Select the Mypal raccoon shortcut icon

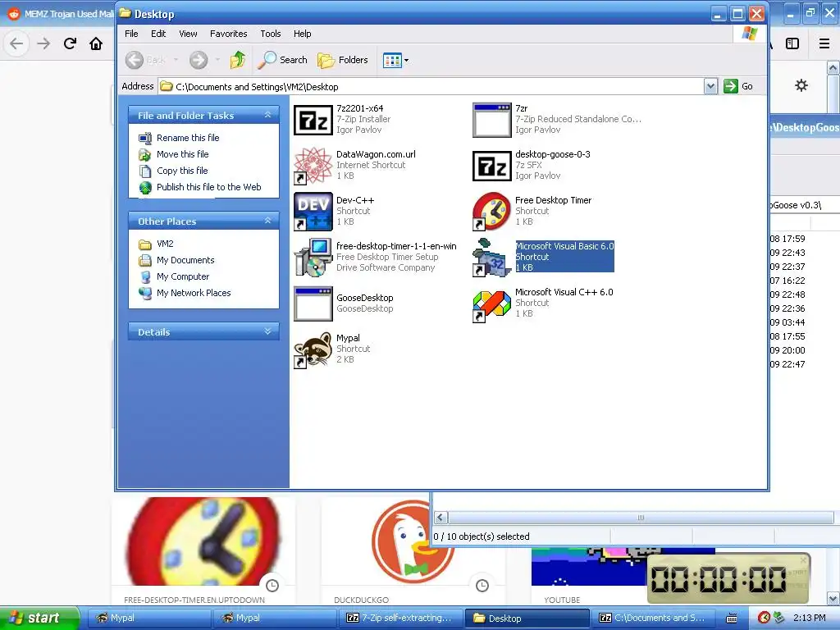313,349
